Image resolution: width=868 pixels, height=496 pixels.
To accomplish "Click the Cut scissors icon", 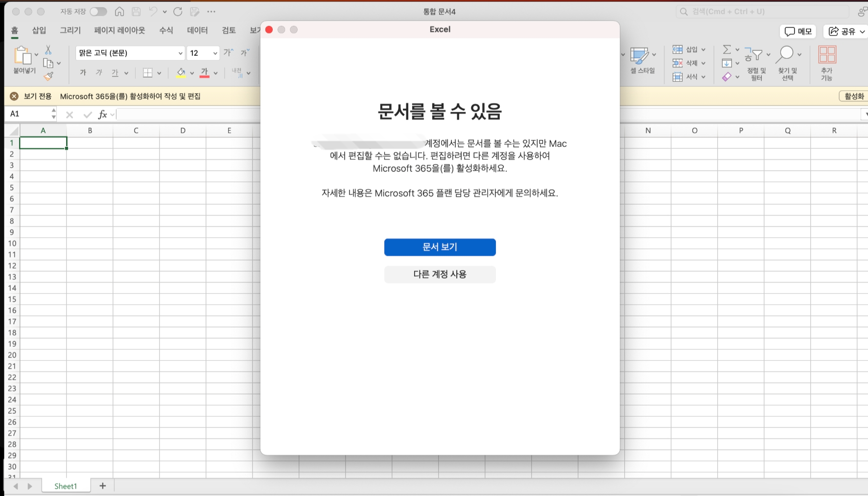I will point(48,50).
